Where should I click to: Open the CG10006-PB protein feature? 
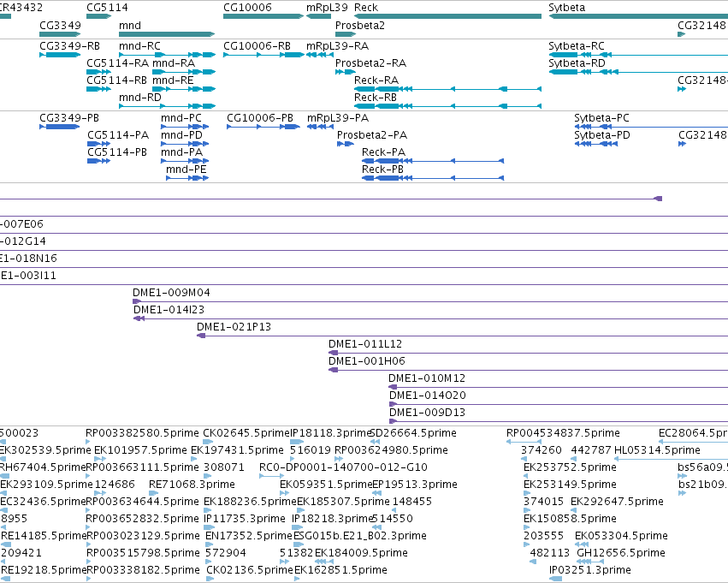click(x=263, y=127)
